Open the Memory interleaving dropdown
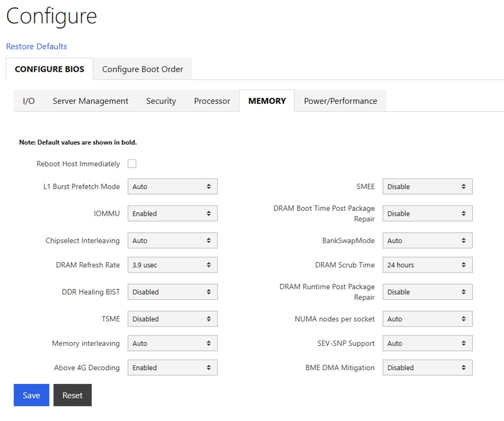 coord(172,343)
